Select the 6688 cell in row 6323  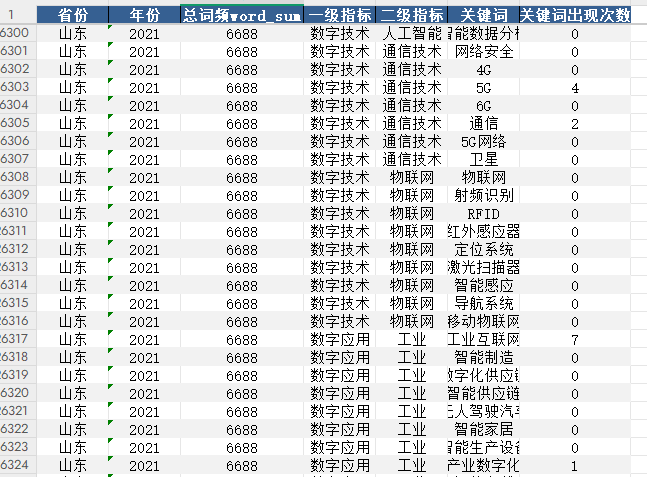point(242,447)
